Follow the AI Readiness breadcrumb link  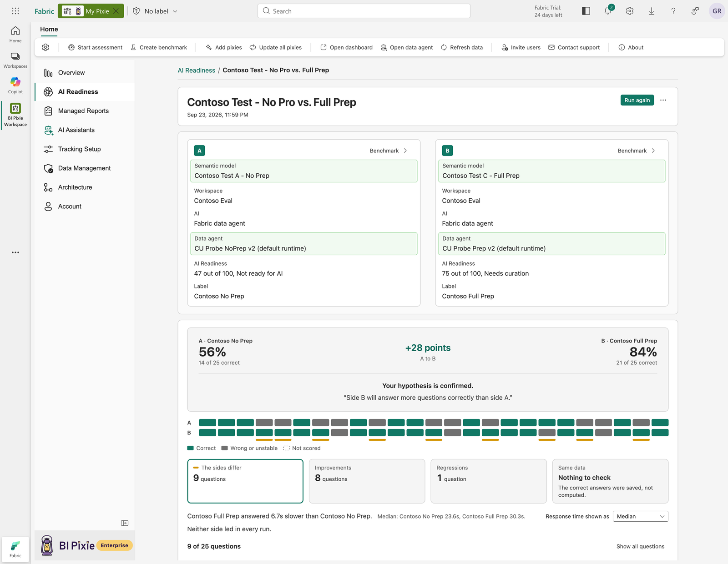coord(197,70)
